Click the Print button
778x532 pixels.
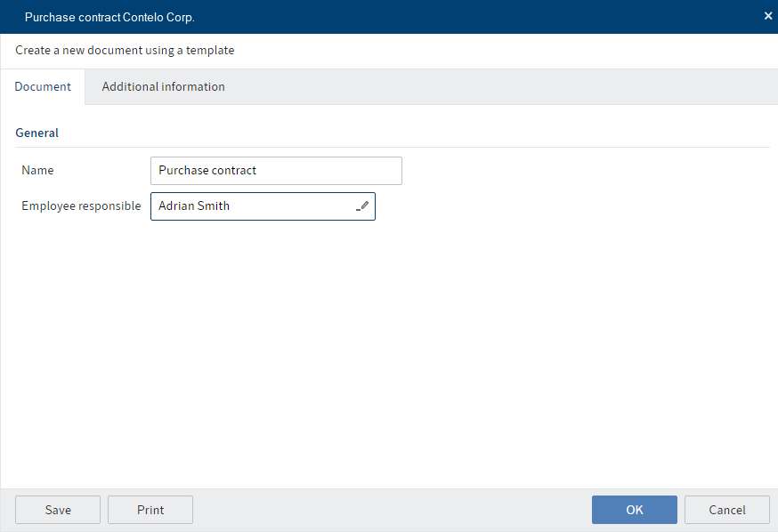150,510
